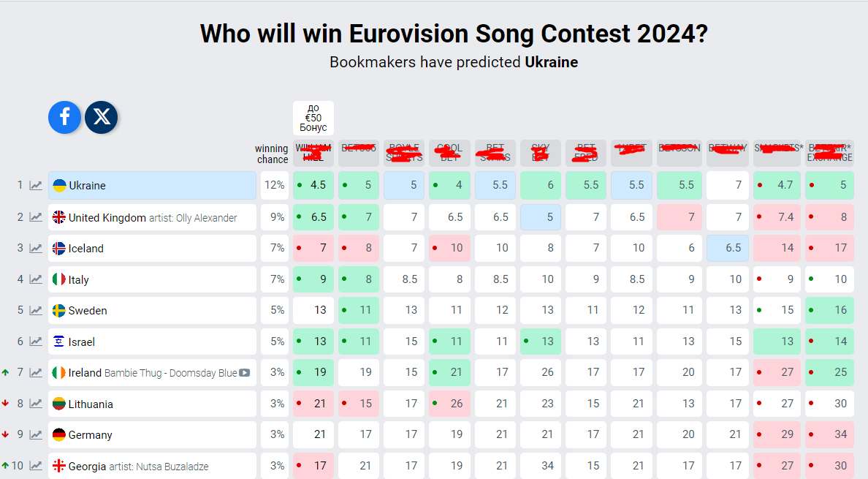Click the video icon beside Ireland's song
868x479 pixels.
(245, 373)
